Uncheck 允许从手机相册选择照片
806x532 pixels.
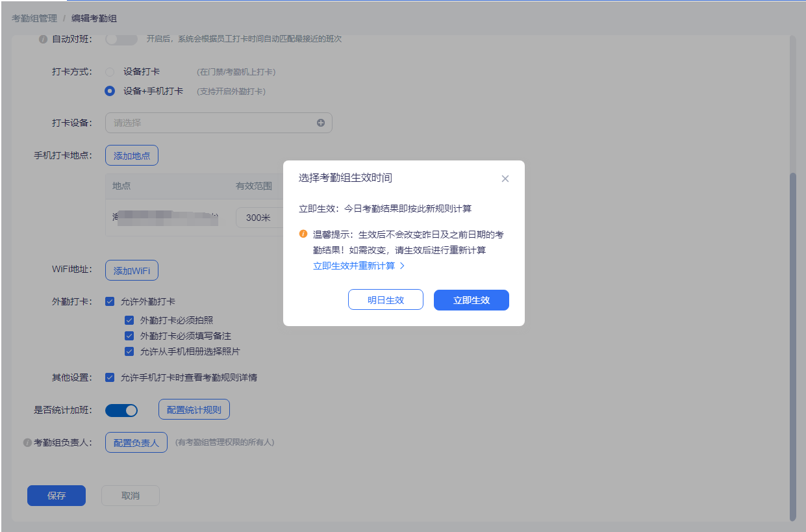(129, 351)
